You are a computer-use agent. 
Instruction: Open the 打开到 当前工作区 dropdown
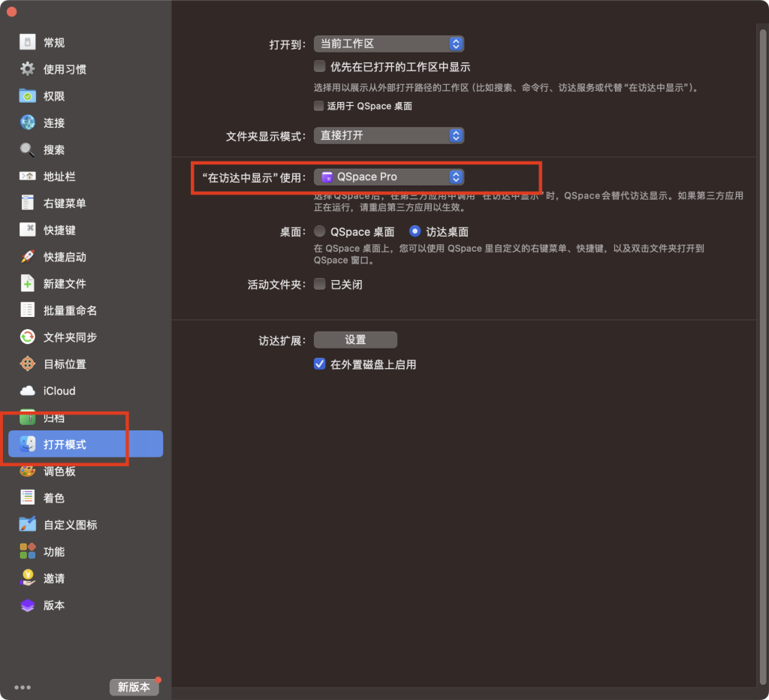click(388, 44)
